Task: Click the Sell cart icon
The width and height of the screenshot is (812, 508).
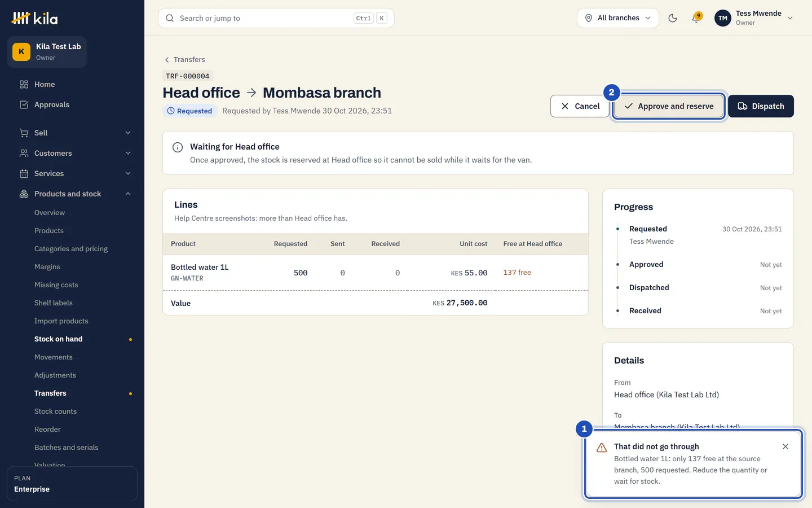Action: [x=24, y=133]
